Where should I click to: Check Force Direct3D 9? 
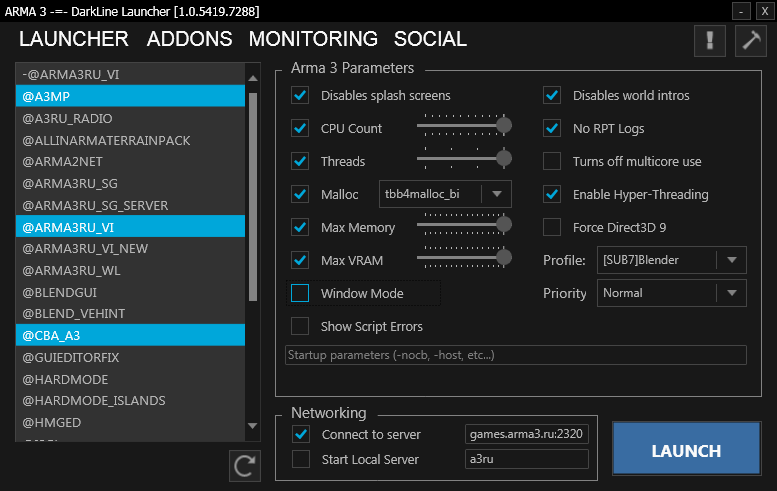click(x=552, y=227)
